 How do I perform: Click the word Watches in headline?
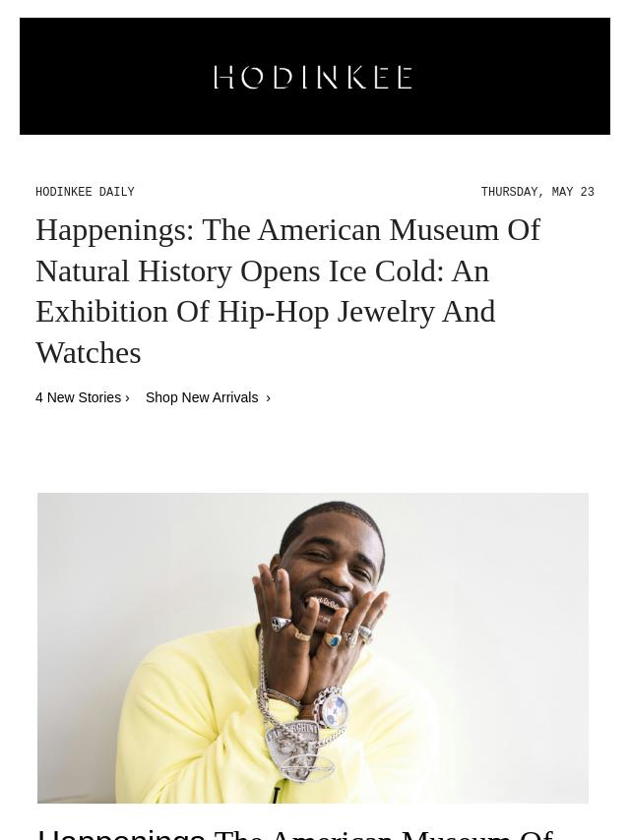pyautogui.click(x=89, y=353)
